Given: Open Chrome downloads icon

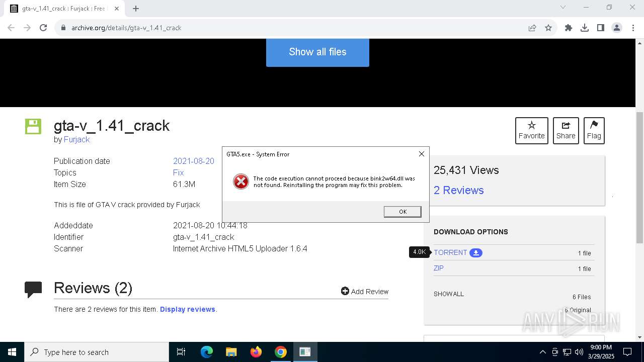Looking at the screenshot, I should pos(585,28).
